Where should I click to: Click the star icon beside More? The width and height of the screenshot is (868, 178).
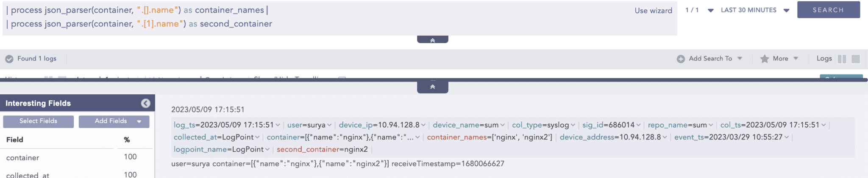(x=765, y=59)
